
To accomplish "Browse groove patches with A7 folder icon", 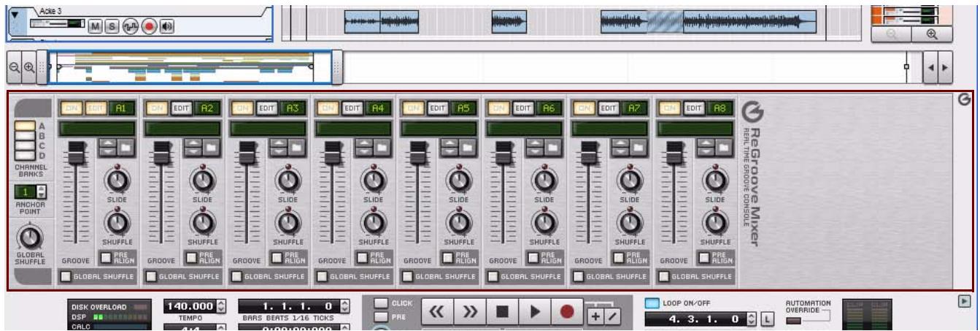I will point(638,148).
